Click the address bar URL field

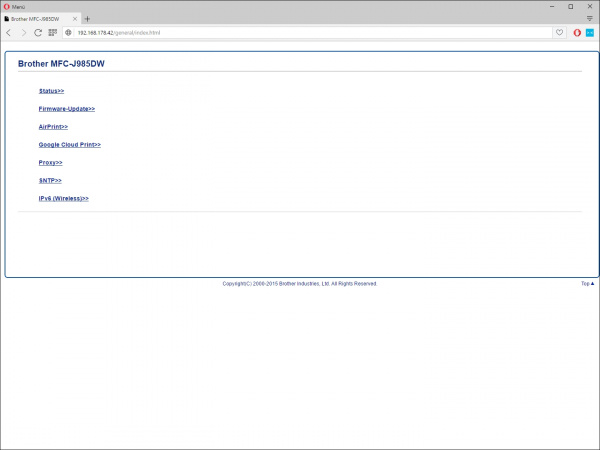(300, 32)
